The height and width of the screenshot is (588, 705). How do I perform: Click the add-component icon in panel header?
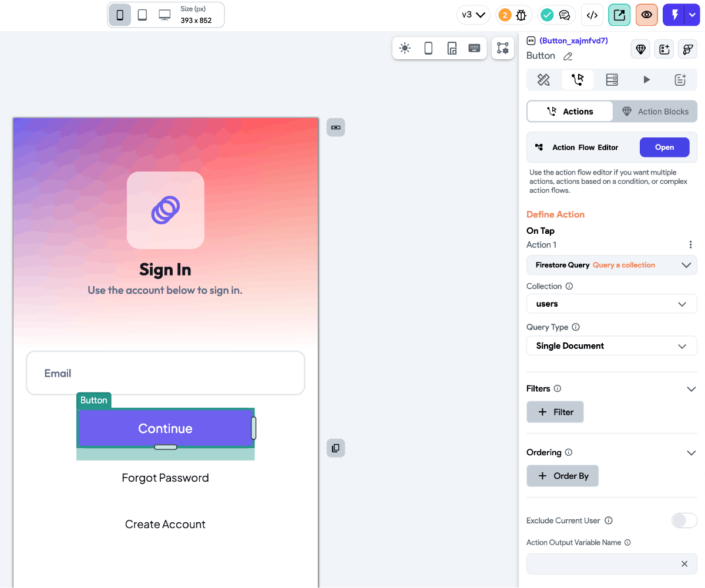pos(664,49)
